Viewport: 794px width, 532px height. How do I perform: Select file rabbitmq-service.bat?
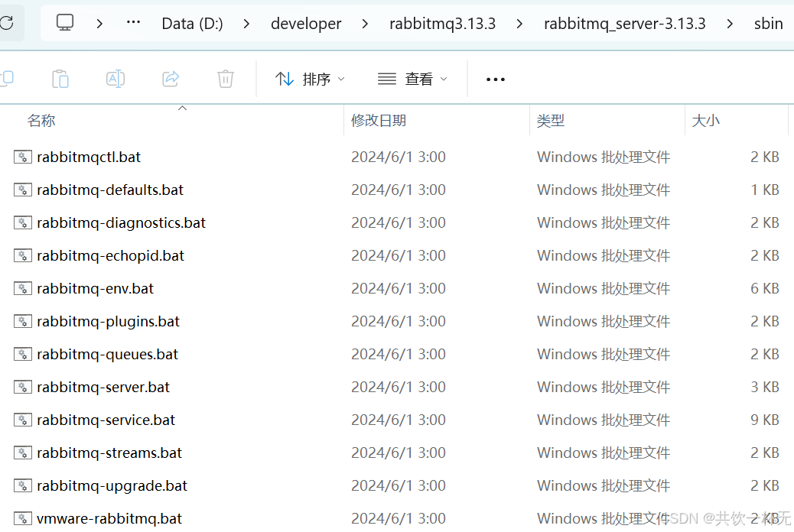pos(106,420)
